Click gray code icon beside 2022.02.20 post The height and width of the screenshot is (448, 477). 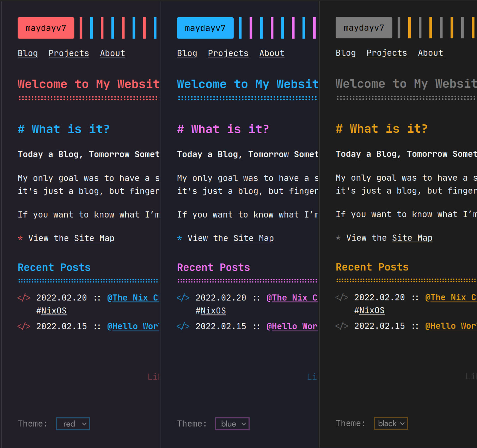[342, 298]
